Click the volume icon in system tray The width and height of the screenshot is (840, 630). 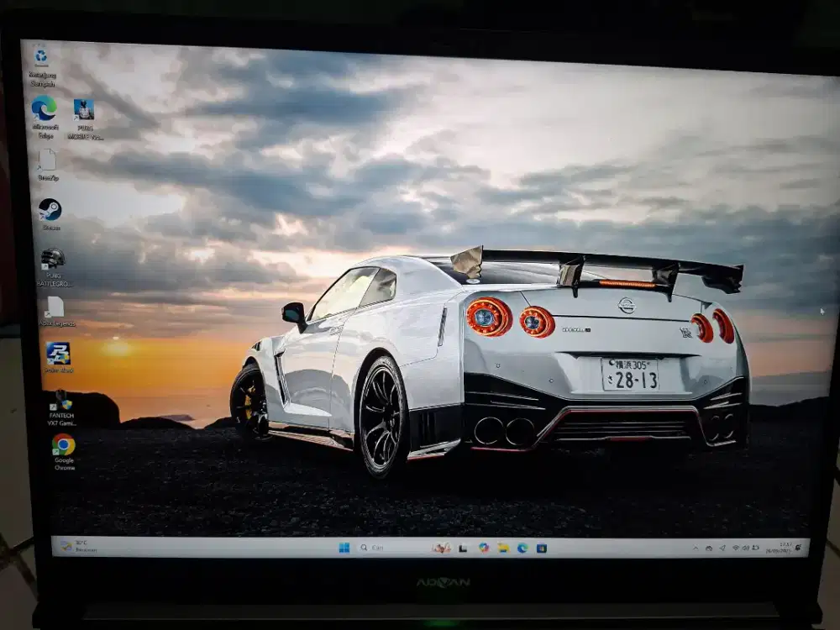pyautogui.click(x=746, y=548)
